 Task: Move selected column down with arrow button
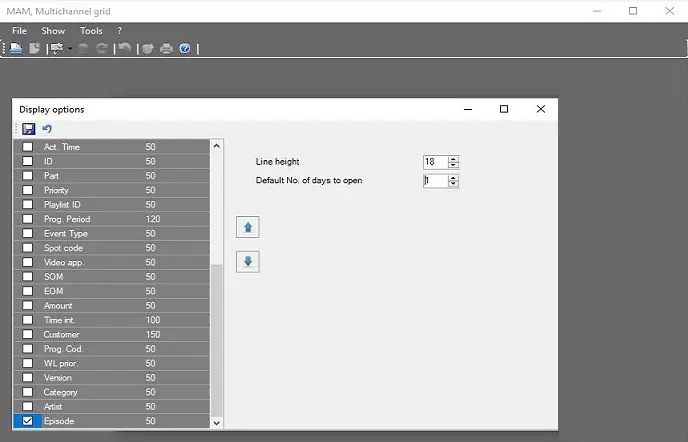(x=248, y=262)
